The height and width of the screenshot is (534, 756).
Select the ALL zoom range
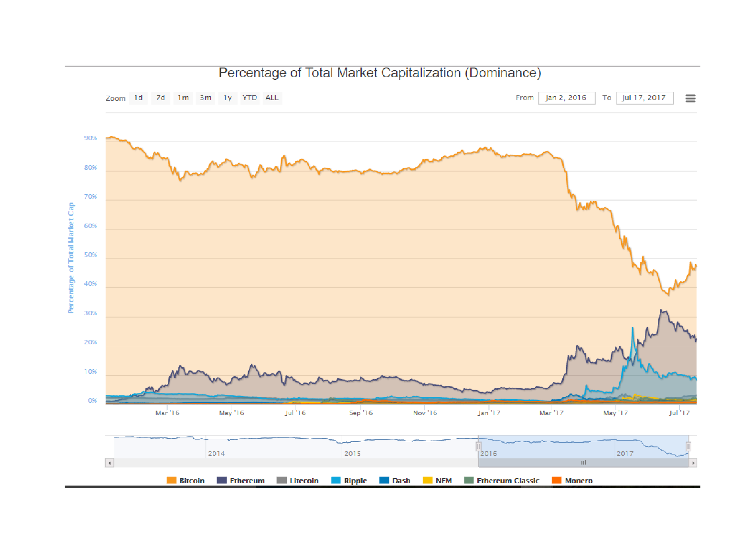(272, 98)
